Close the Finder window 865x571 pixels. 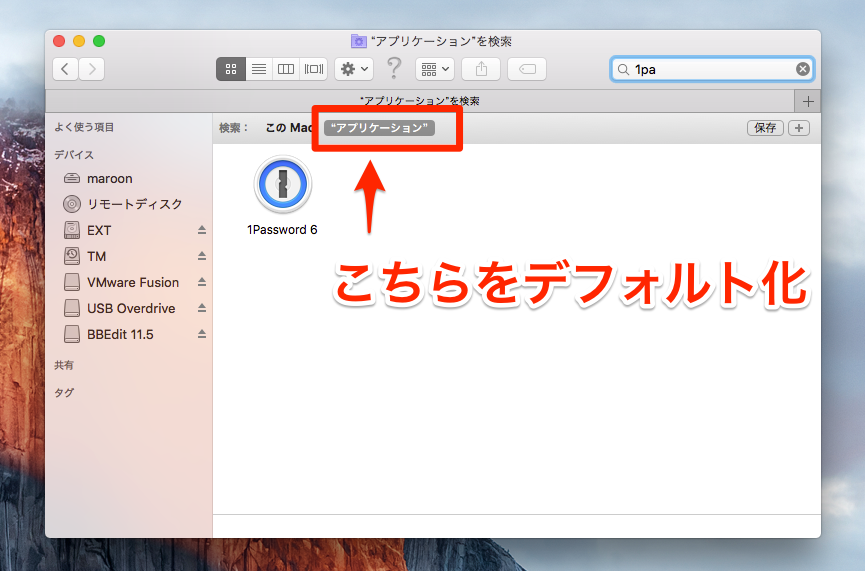pyautogui.click(x=59, y=41)
